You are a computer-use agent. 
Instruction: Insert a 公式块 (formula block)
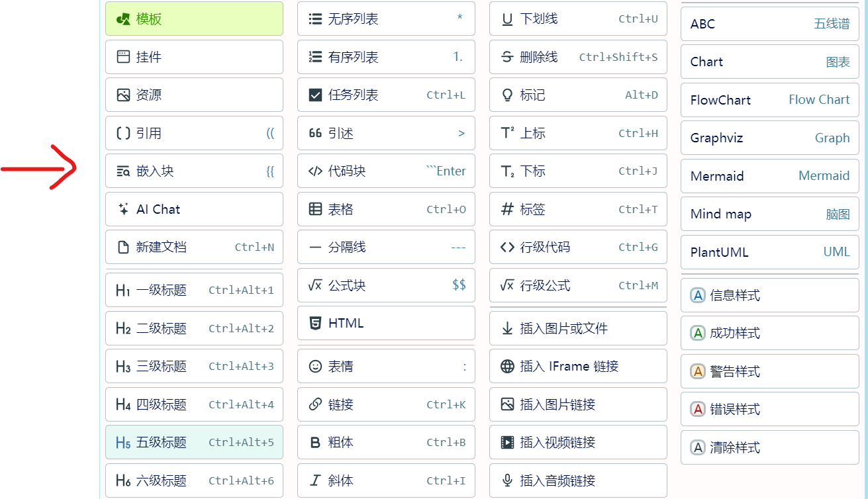(x=386, y=285)
